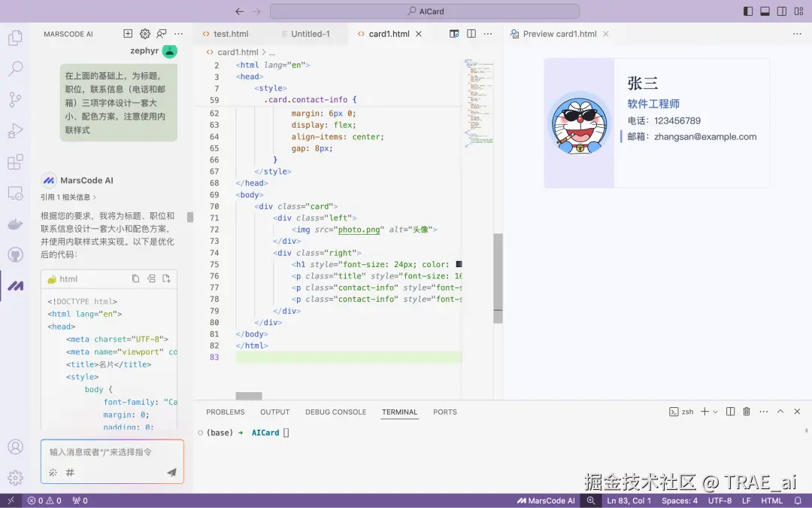The width and height of the screenshot is (812, 508).
Task: Click the AICard command center search box
Action: [x=424, y=11]
